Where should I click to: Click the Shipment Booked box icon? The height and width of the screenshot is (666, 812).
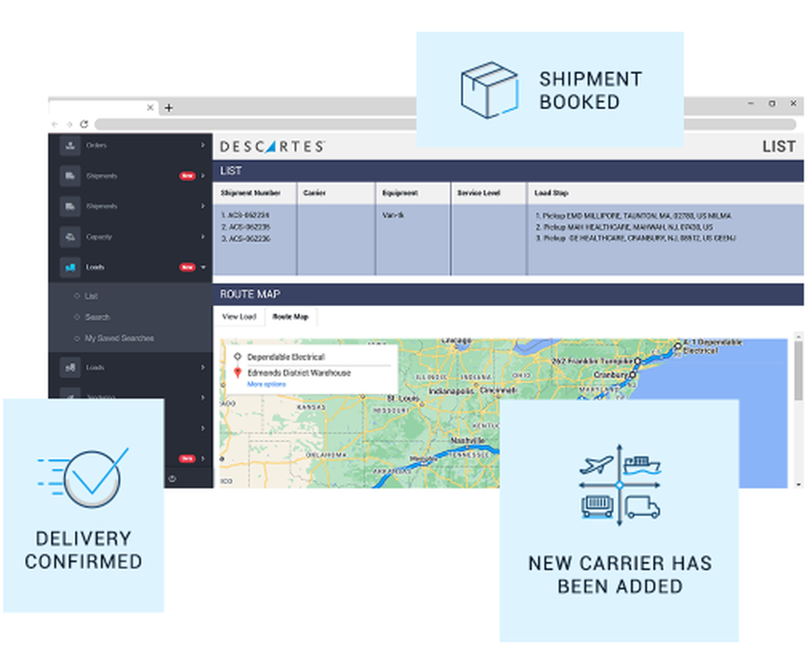[489, 90]
